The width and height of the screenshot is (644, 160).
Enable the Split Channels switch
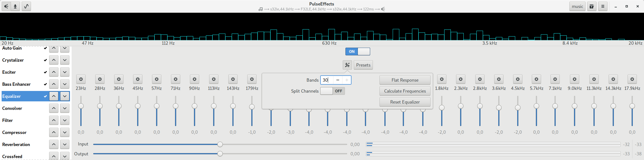333,91
